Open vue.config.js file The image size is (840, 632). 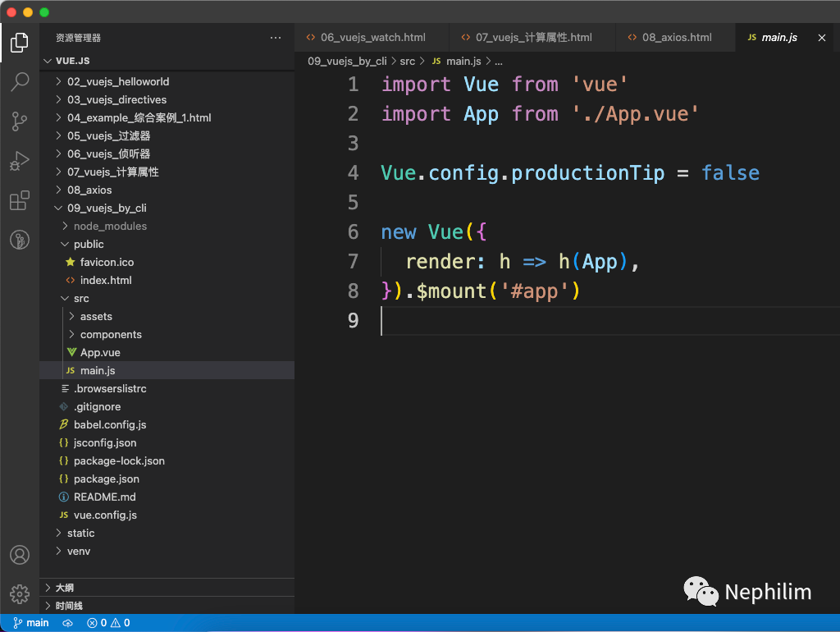click(x=167, y=515)
